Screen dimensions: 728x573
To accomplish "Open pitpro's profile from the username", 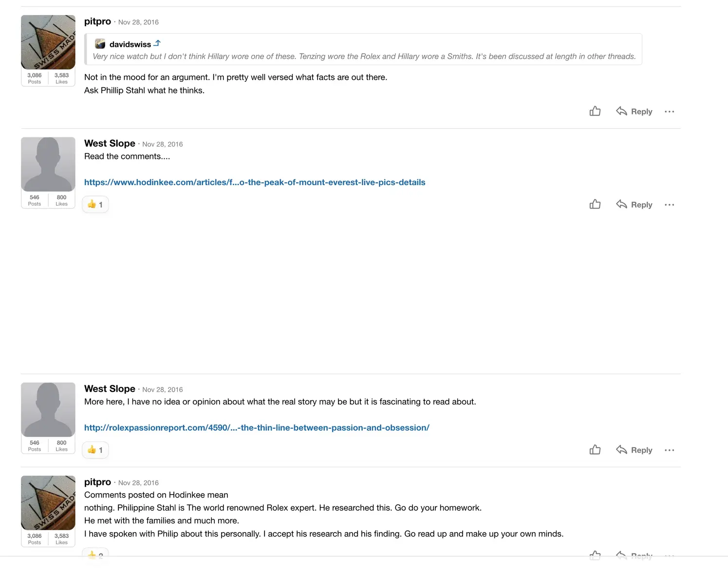I will (97, 21).
